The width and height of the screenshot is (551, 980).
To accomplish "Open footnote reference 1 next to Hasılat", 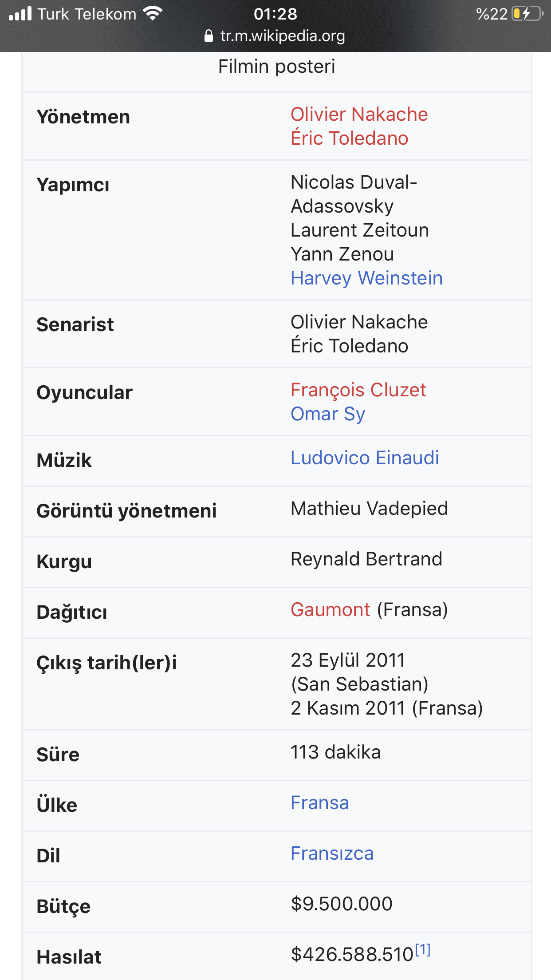I will click(x=423, y=950).
